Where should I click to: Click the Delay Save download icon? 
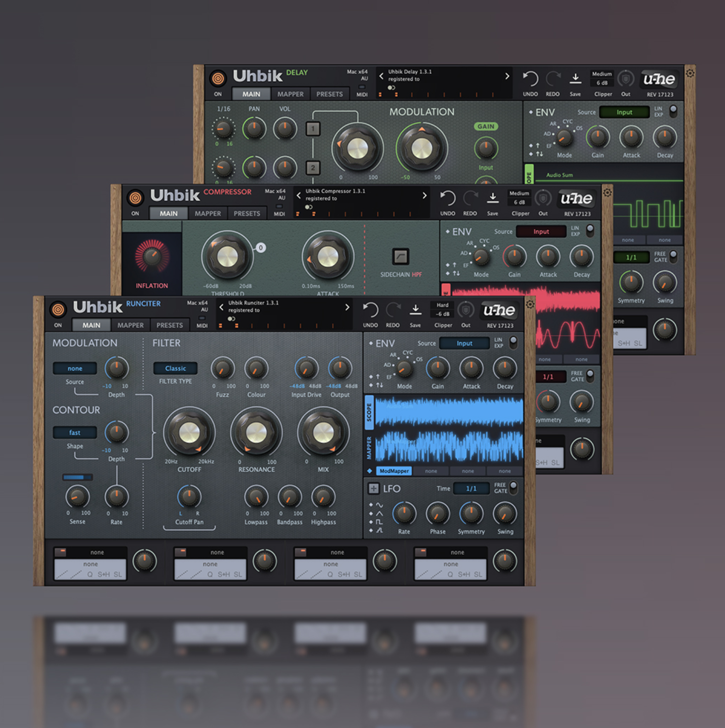tap(575, 78)
